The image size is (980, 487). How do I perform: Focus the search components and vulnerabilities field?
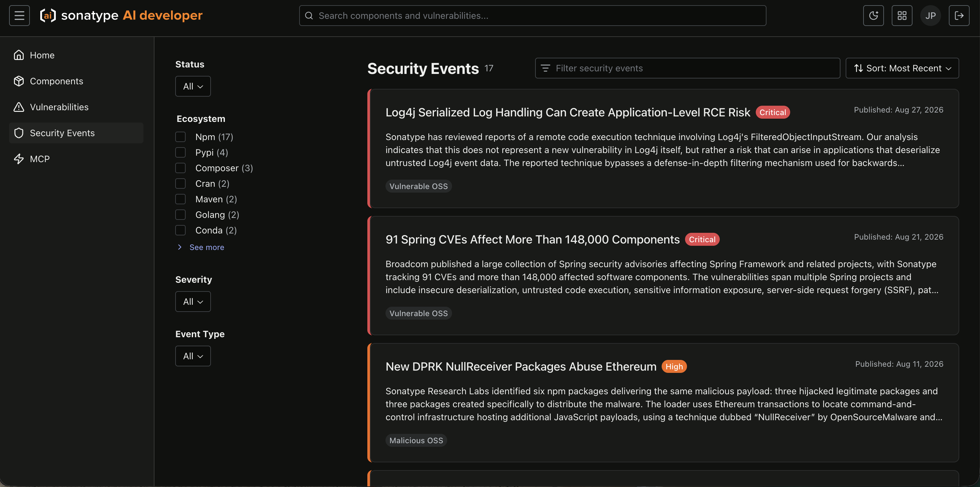(533, 16)
